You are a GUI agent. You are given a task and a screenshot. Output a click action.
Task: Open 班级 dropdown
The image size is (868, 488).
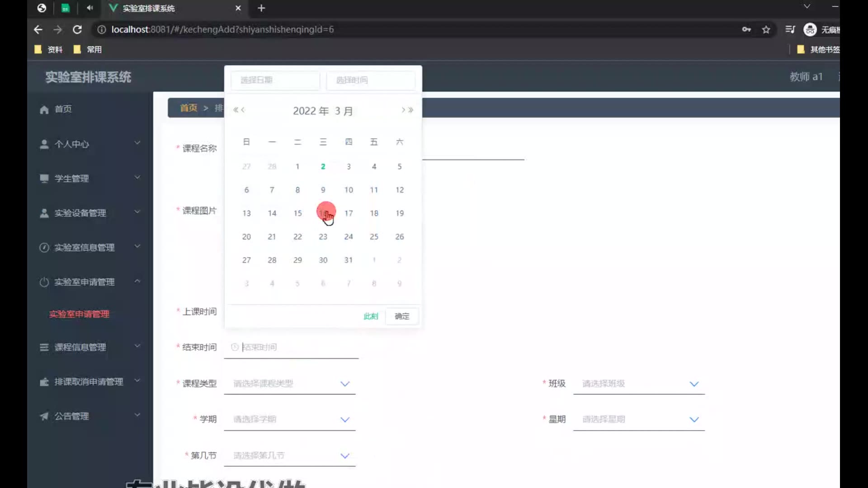(639, 384)
